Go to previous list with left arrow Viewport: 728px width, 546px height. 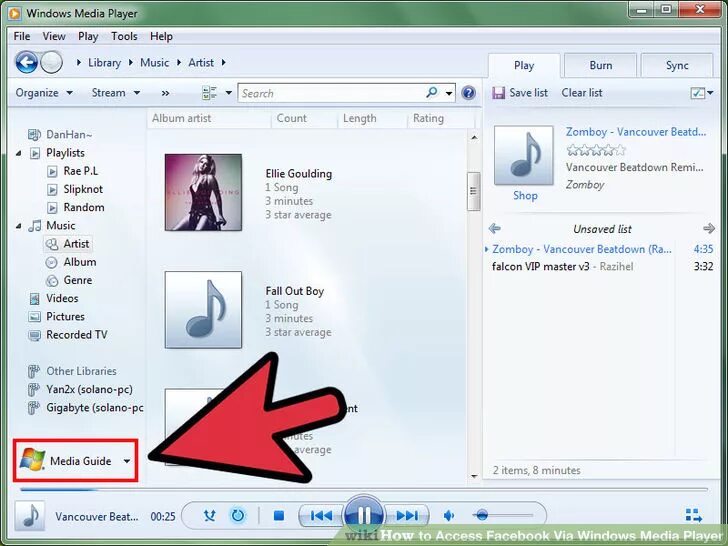pyautogui.click(x=495, y=228)
